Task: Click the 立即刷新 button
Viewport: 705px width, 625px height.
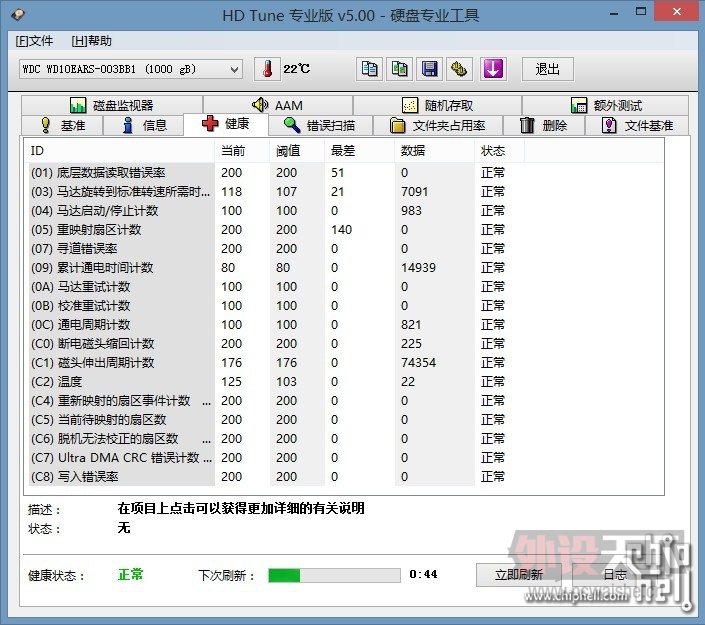Action: click(519, 575)
